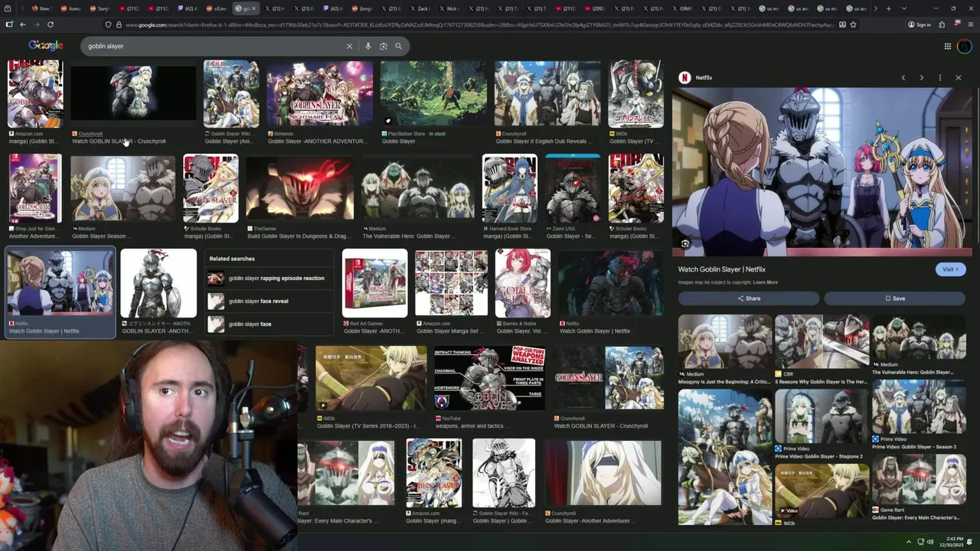
Task: Select last related search goblin slayer face
Action: click(x=268, y=324)
